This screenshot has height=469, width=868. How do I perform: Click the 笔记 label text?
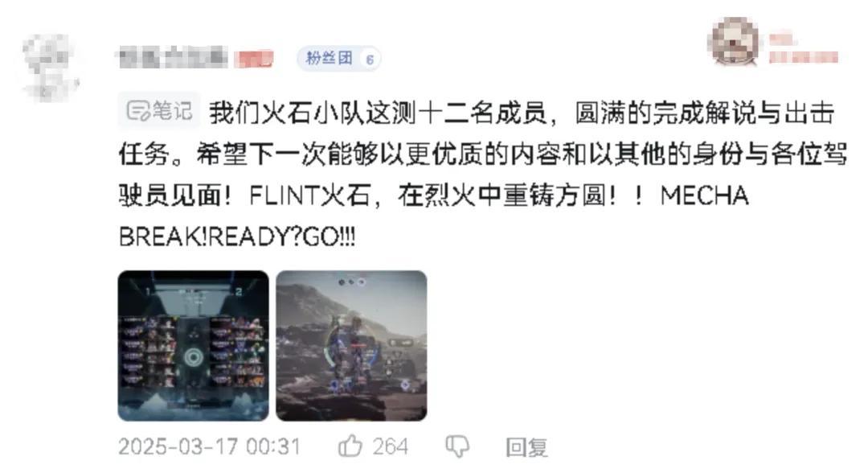click(x=172, y=110)
